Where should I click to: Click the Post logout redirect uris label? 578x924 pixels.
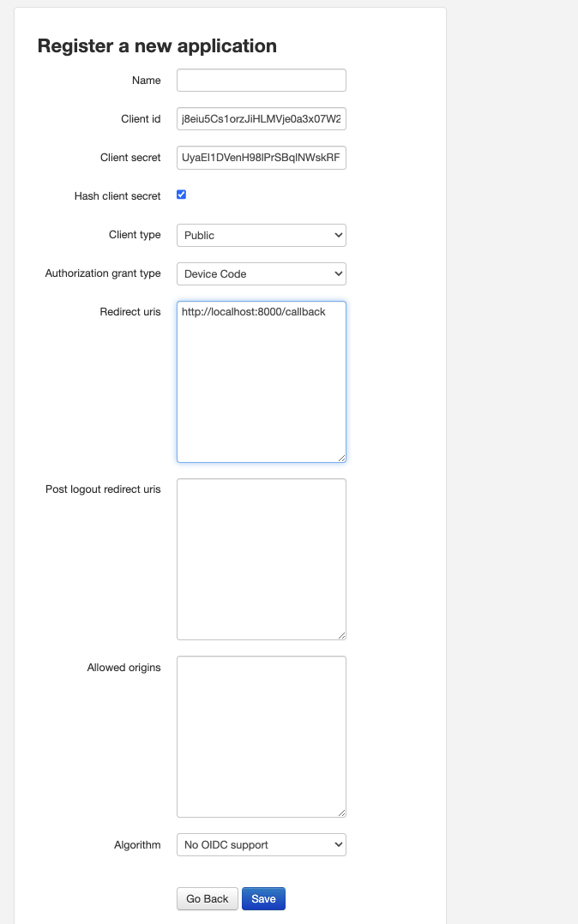(x=103, y=489)
